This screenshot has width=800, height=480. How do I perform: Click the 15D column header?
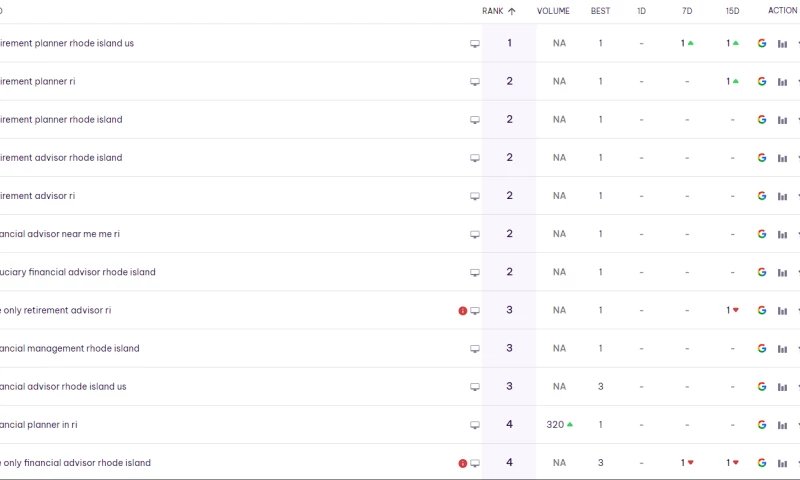[733, 11]
